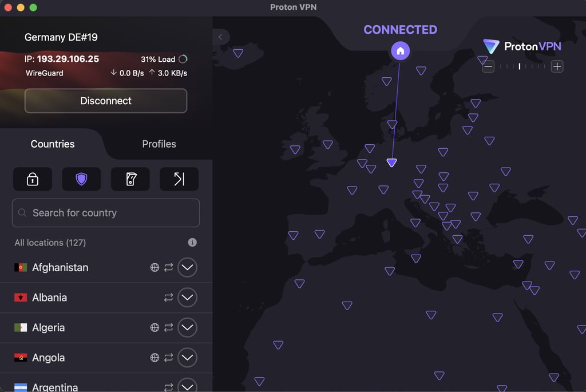This screenshot has height=392, width=586.
Task: Expand Algeria server list
Action: click(x=187, y=327)
